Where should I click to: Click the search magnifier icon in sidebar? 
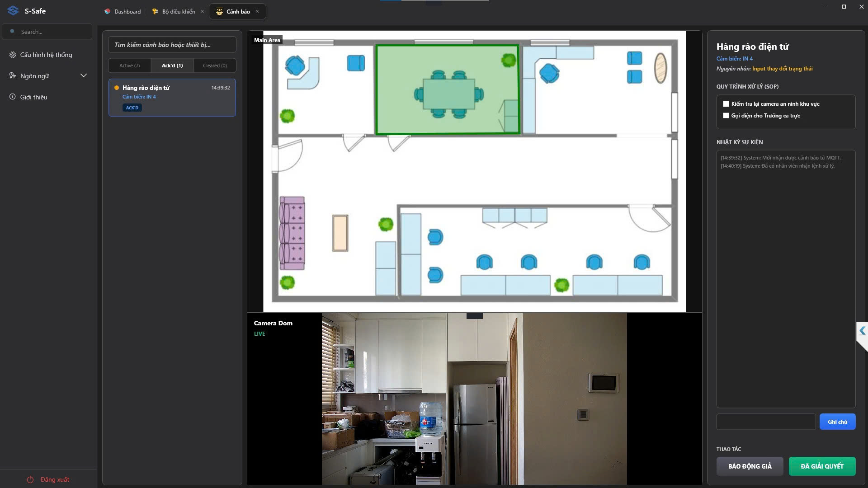13,32
